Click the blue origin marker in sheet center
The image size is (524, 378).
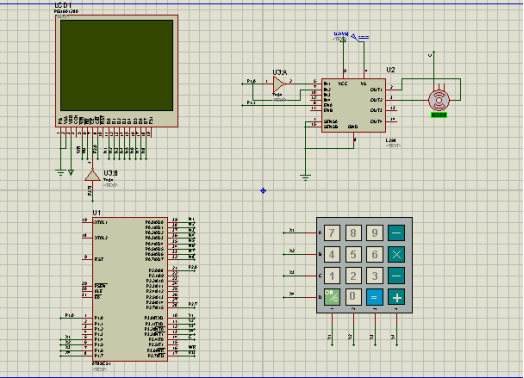(x=263, y=191)
